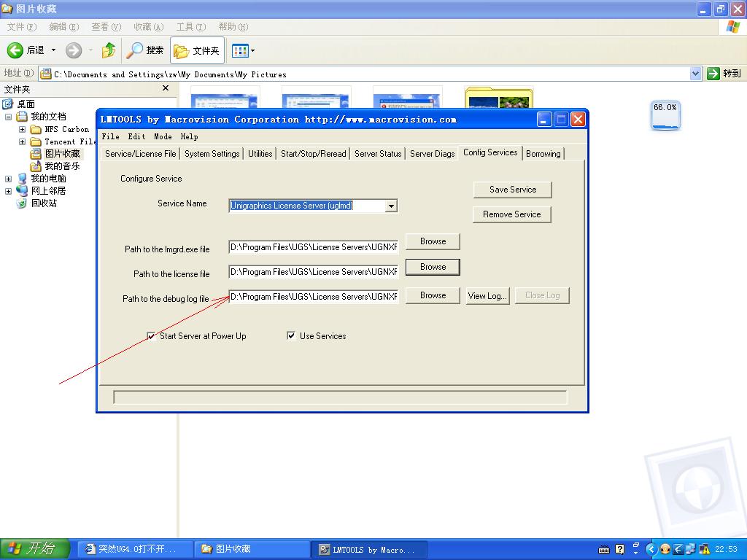
Task: Expand the Tencent Files tree node
Action: (22, 141)
